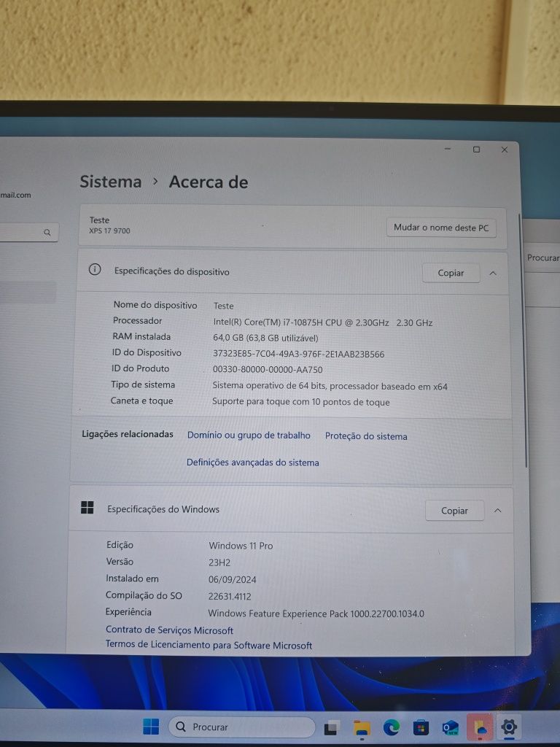The image size is (560, 747).
Task: Click the Procurar field in background window
Action: (542, 258)
